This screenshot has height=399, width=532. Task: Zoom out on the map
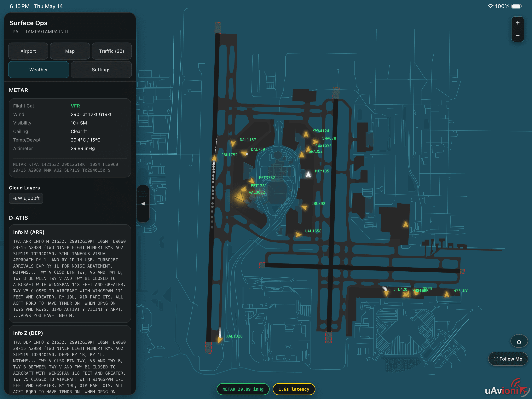pyautogui.click(x=518, y=36)
